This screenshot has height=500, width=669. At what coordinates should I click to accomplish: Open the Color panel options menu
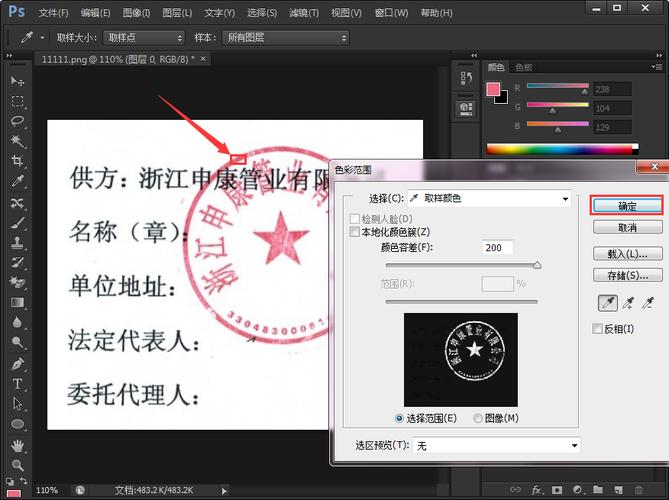pyautogui.click(x=657, y=67)
